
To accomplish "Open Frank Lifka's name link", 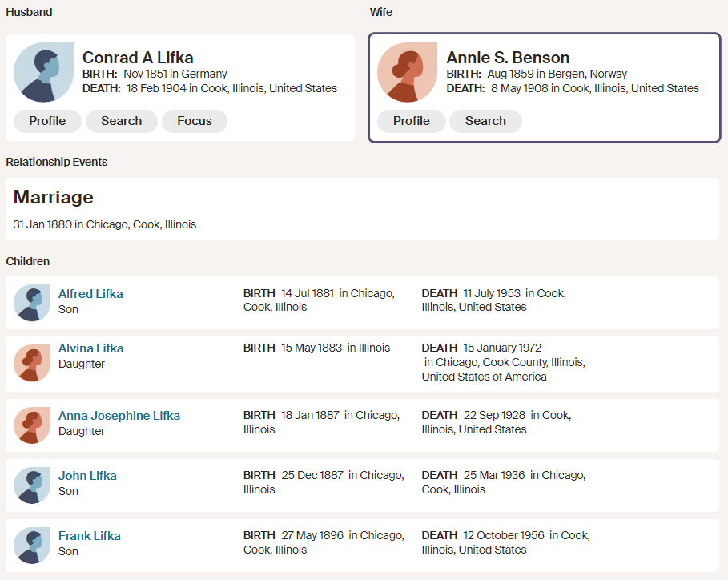I will coord(90,536).
